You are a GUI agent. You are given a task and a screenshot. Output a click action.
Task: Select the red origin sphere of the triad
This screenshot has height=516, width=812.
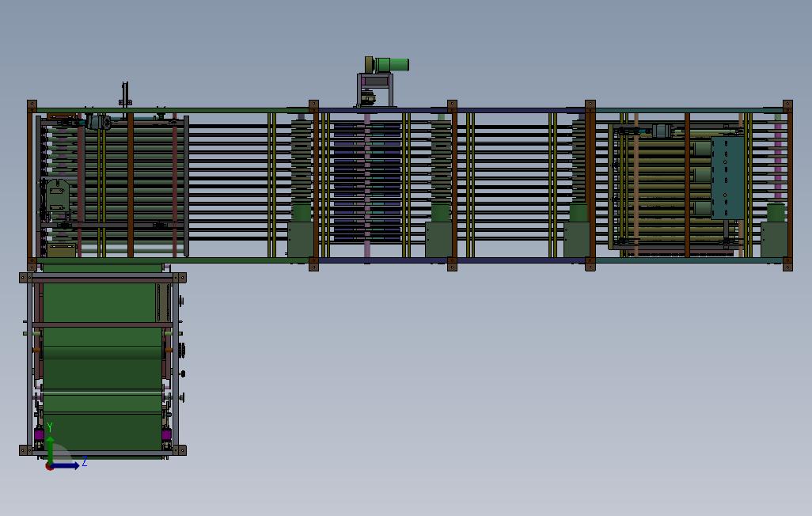coord(49,466)
